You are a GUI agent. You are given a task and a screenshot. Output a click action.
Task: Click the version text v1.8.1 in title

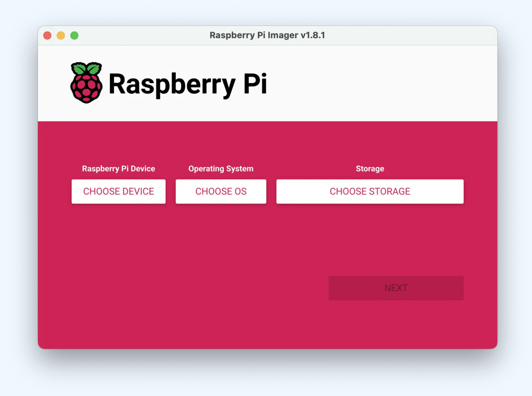[314, 35]
